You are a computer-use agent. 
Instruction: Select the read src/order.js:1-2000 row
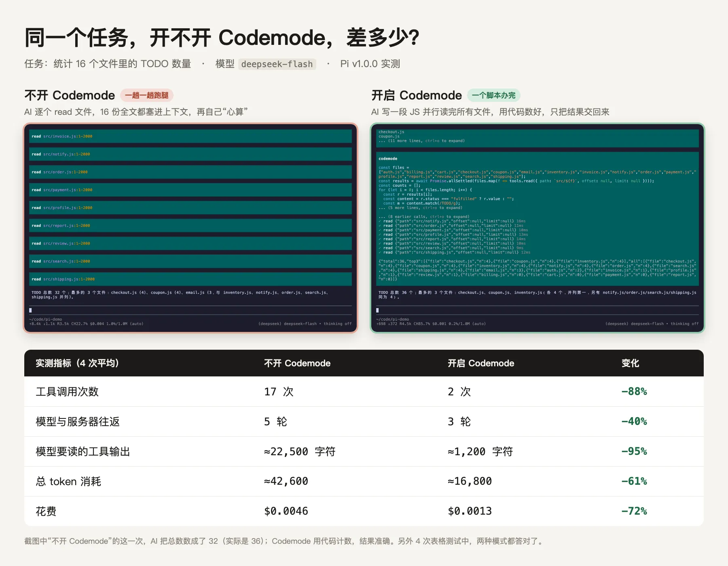point(190,172)
